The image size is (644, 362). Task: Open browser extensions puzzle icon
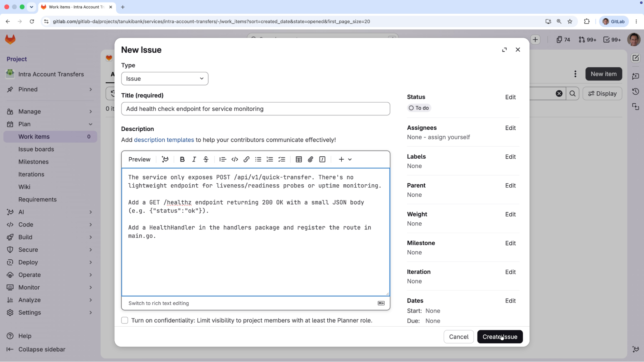(x=587, y=22)
